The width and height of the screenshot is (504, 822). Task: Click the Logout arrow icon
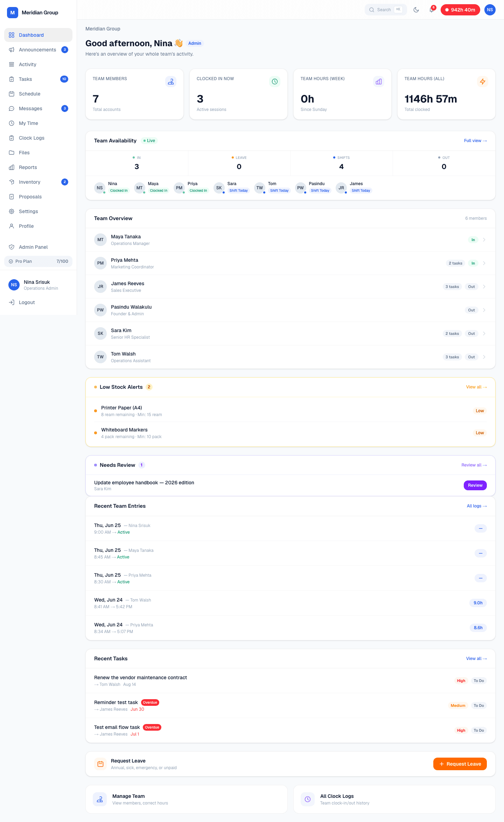12,302
